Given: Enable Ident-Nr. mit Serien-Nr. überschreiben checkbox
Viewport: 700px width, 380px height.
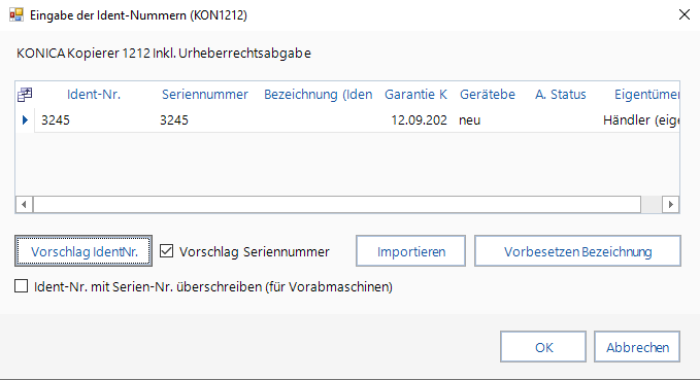Looking at the screenshot, I should [x=21, y=286].
